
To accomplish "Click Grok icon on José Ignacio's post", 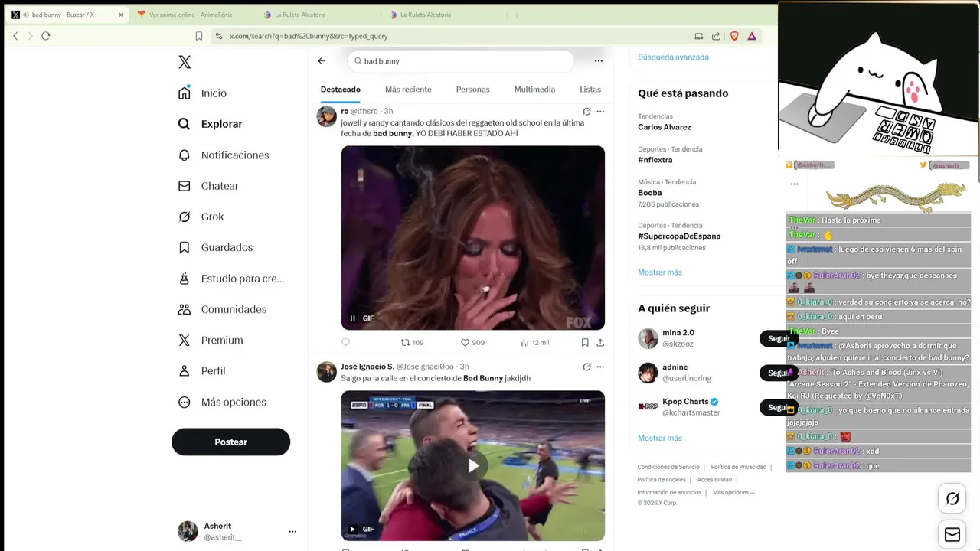I will [x=586, y=367].
